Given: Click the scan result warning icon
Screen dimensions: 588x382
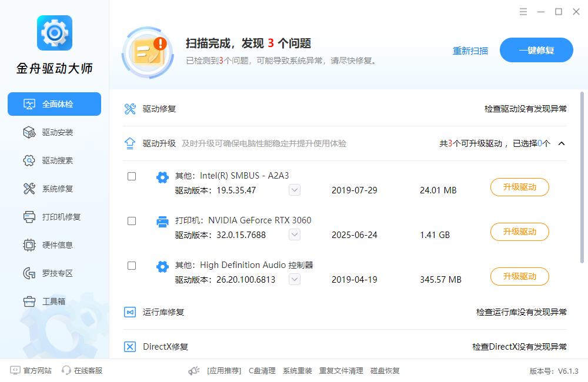Looking at the screenshot, I should pos(148,53).
